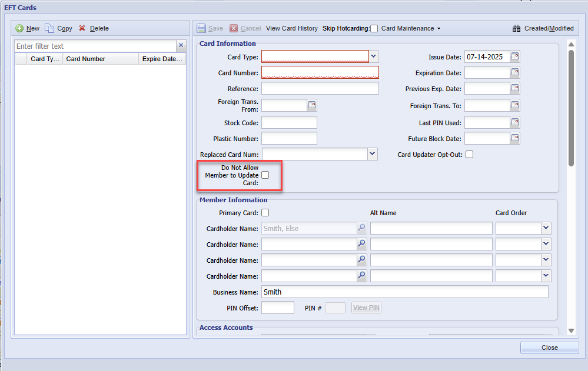Click the first Cardholder Name search icon
The width and height of the screenshot is (588, 371).
pos(362,228)
